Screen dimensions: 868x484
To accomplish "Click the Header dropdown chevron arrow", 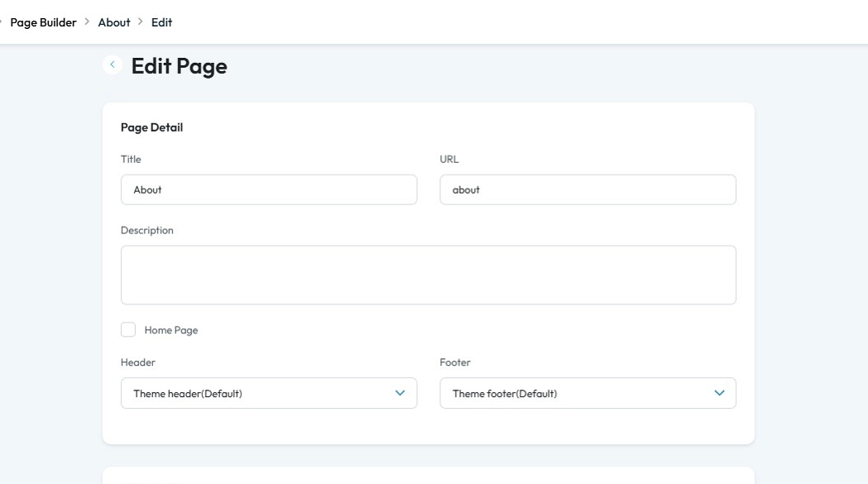I will click(x=400, y=393).
